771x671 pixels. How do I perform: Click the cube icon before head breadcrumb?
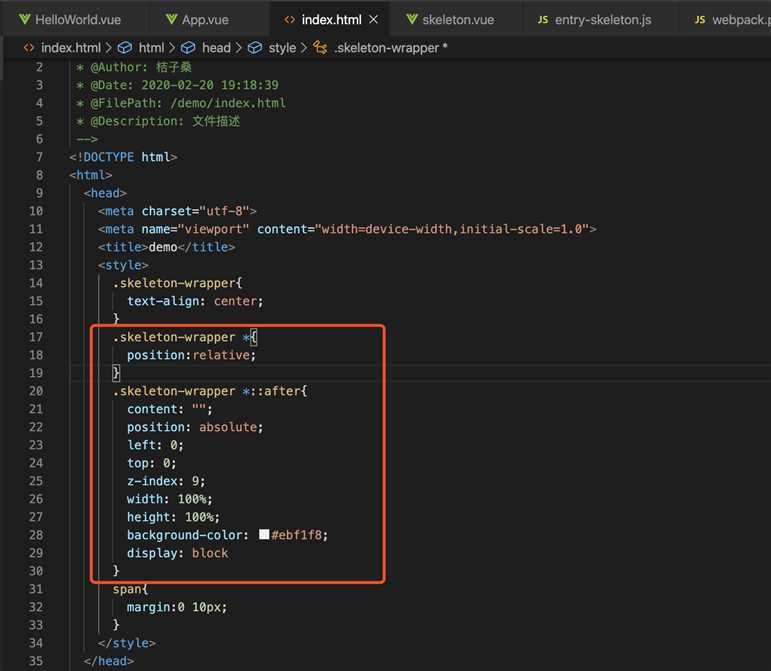[188, 48]
